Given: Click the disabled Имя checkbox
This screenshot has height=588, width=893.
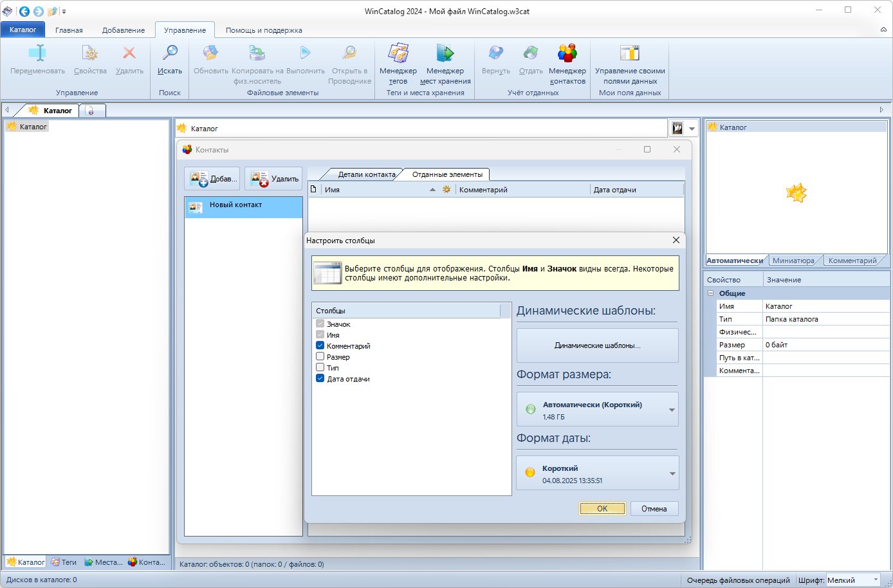Looking at the screenshot, I should point(320,335).
